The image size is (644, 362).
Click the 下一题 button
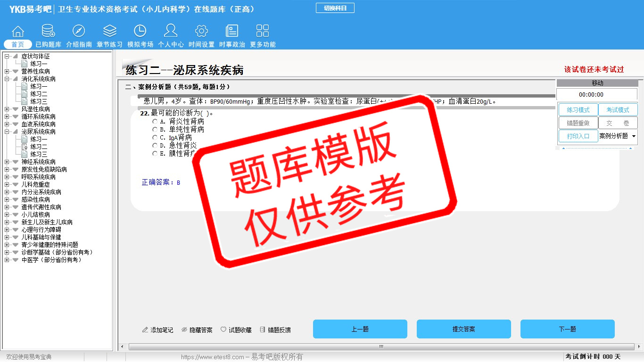coord(567,329)
